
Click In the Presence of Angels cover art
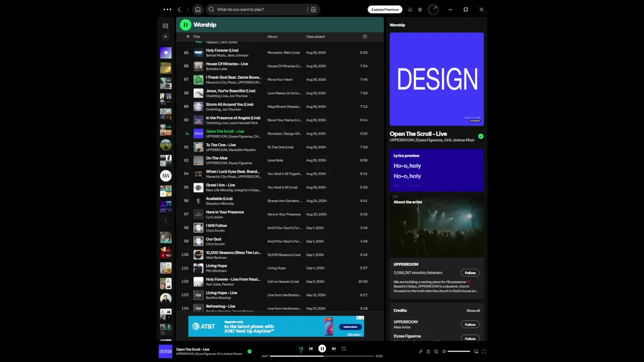[198, 120]
